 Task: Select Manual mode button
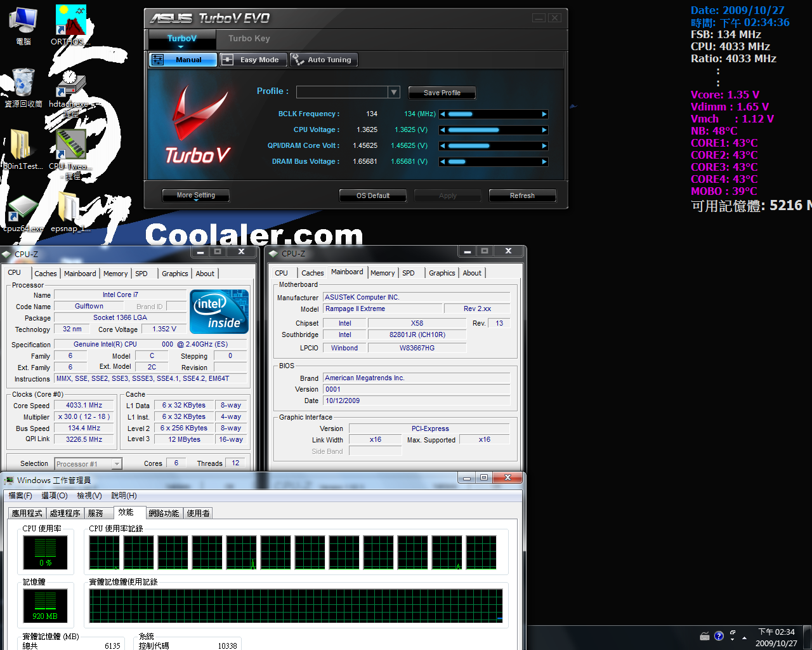coord(183,60)
